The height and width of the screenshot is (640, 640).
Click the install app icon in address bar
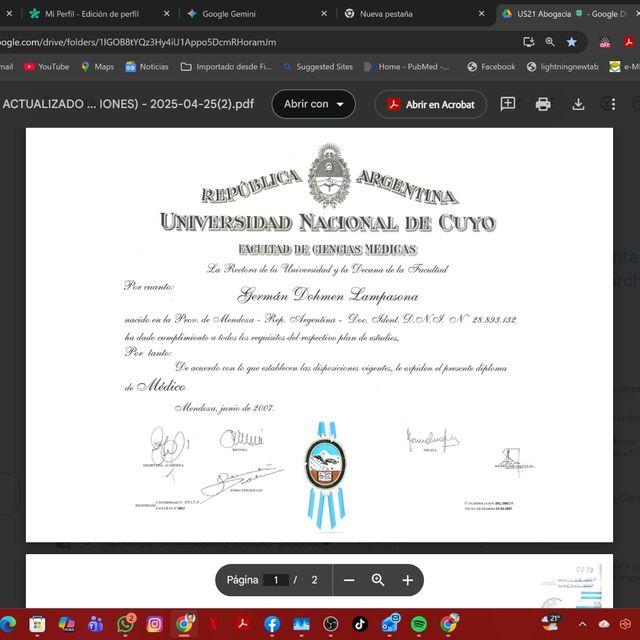pyautogui.click(x=529, y=42)
